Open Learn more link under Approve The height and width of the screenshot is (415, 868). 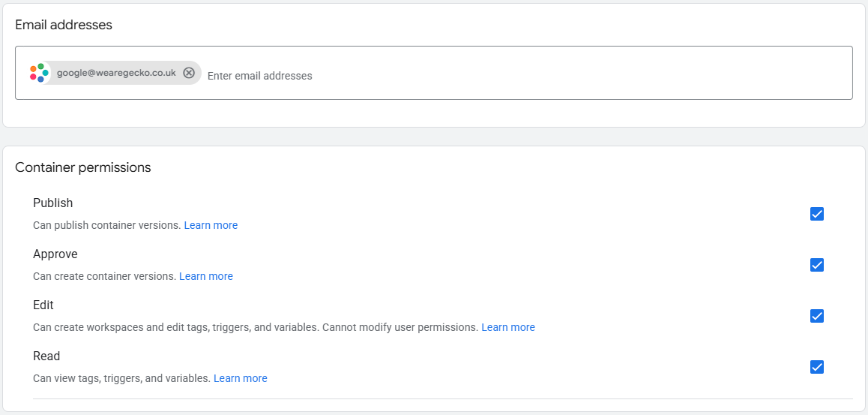tap(206, 276)
